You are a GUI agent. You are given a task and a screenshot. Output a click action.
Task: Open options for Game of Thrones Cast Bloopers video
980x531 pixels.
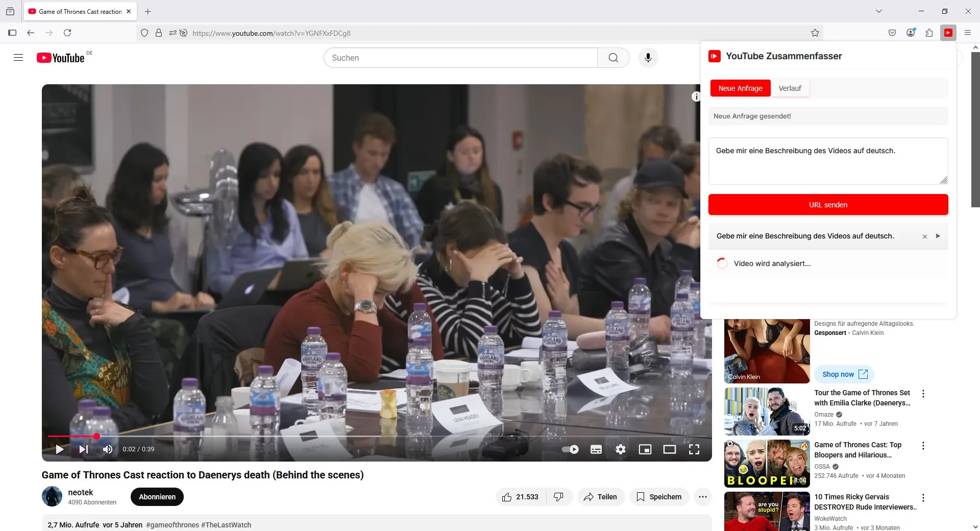(923, 446)
